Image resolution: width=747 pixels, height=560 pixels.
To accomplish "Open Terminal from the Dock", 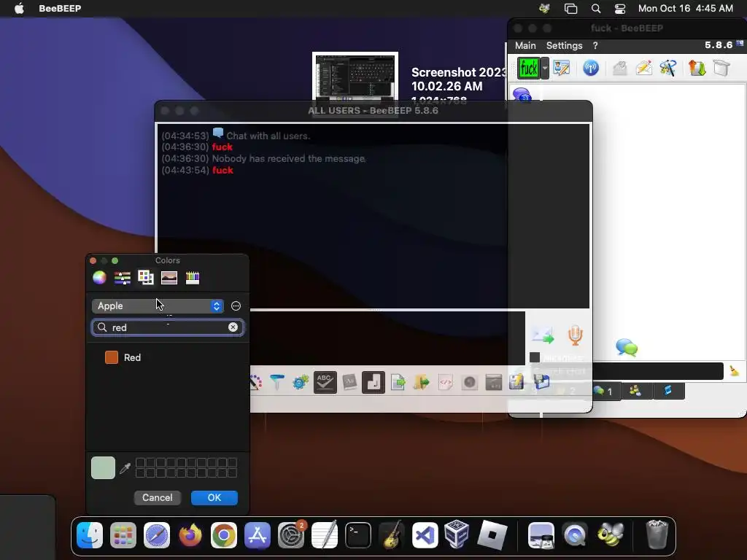I will (x=358, y=536).
